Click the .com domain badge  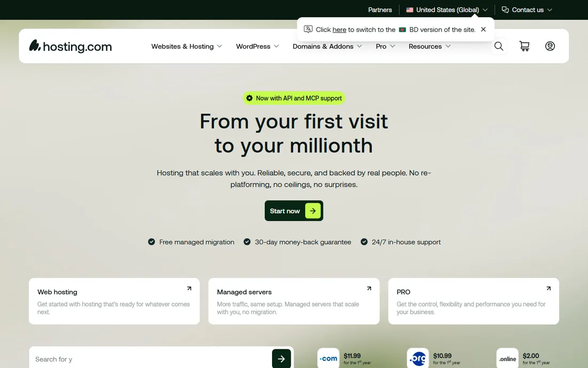click(328, 358)
